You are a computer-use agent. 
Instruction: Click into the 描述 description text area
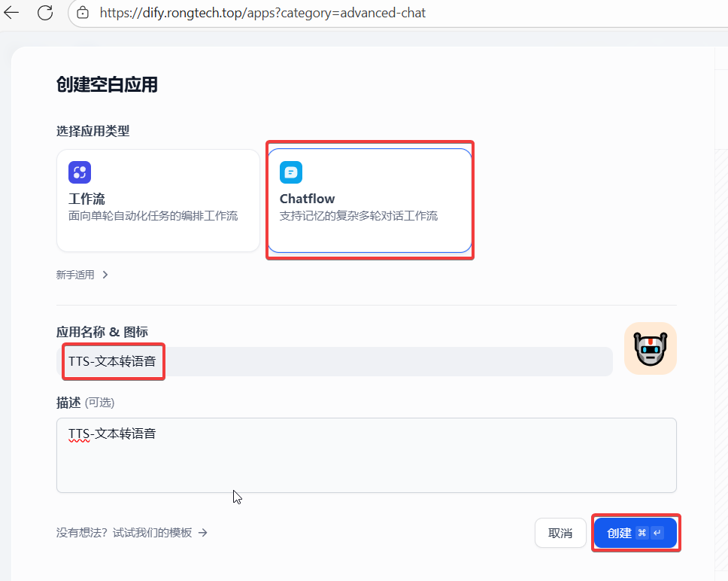pos(366,463)
